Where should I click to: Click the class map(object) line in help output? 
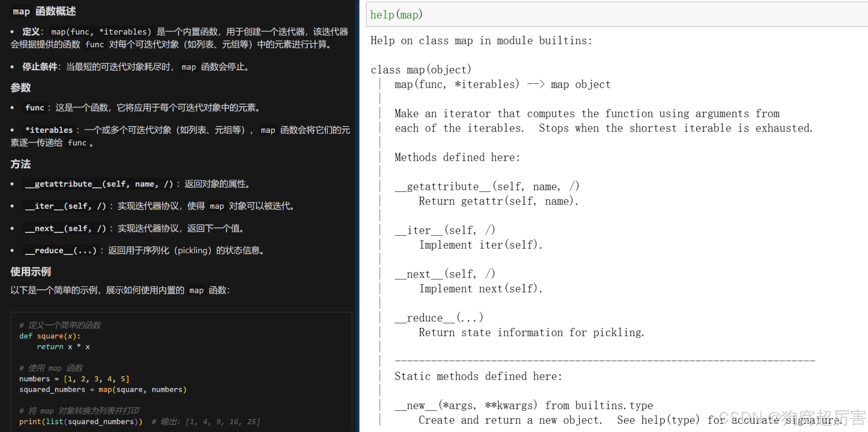click(x=421, y=69)
